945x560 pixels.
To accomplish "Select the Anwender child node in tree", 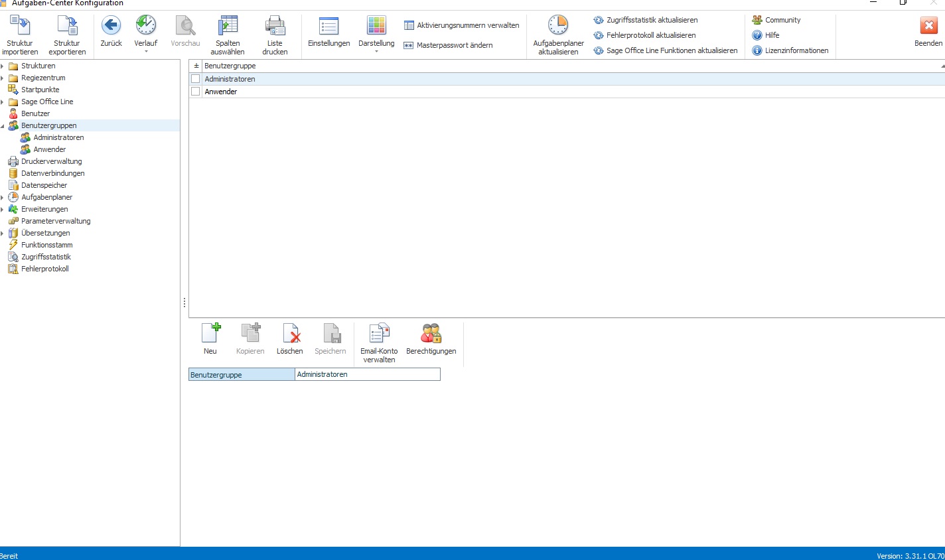I will click(x=50, y=149).
